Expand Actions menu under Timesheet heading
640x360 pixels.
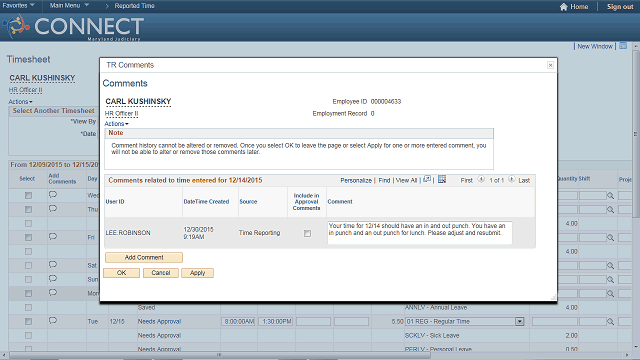20,102
